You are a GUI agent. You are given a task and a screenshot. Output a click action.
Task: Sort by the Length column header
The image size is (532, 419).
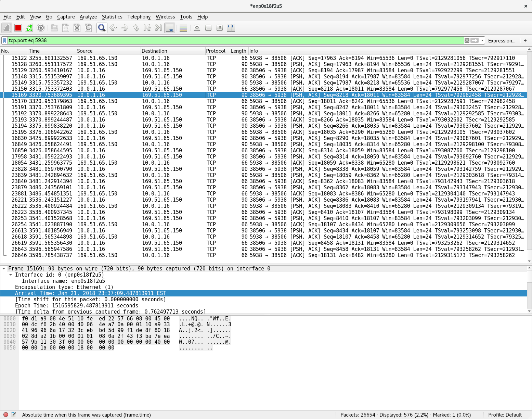pyautogui.click(x=239, y=51)
